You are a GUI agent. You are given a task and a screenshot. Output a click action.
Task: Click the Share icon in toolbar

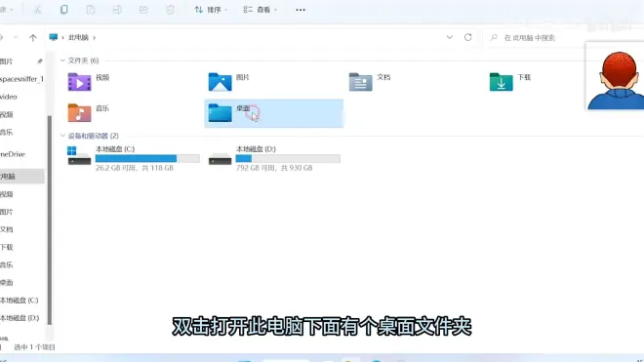point(143,10)
